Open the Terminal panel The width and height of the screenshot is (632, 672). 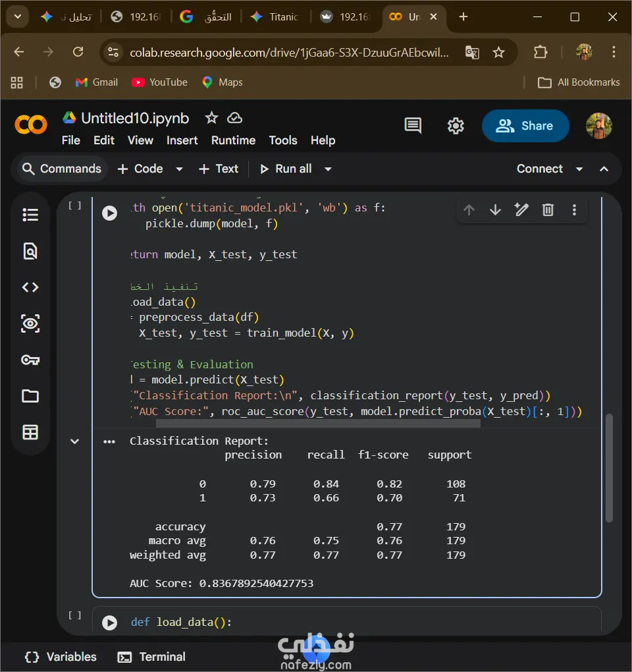click(x=151, y=657)
